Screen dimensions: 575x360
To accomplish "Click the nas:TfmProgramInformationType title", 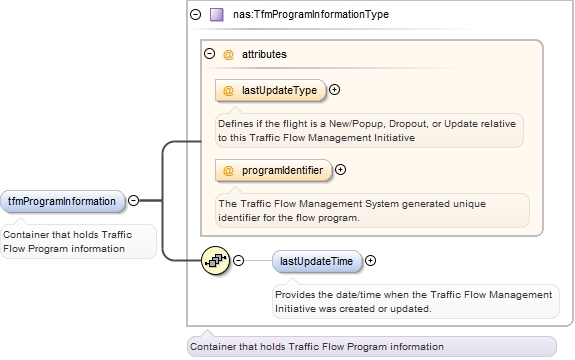I will 311,14.
